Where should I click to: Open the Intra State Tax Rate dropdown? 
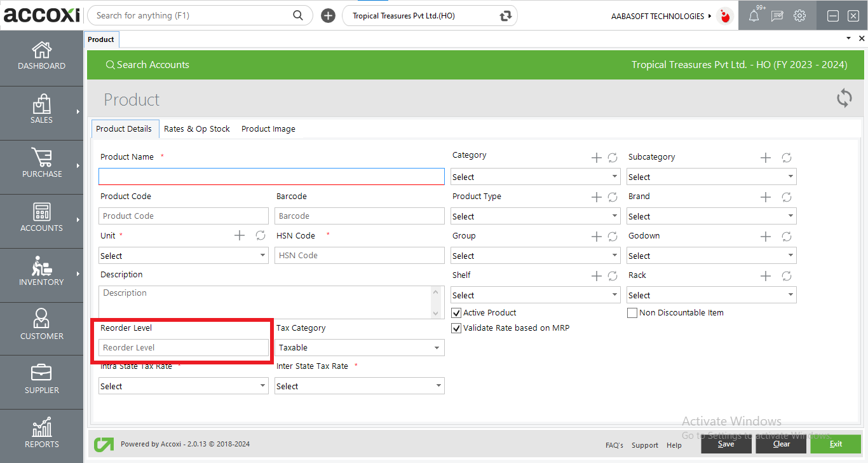coord(183,386)
